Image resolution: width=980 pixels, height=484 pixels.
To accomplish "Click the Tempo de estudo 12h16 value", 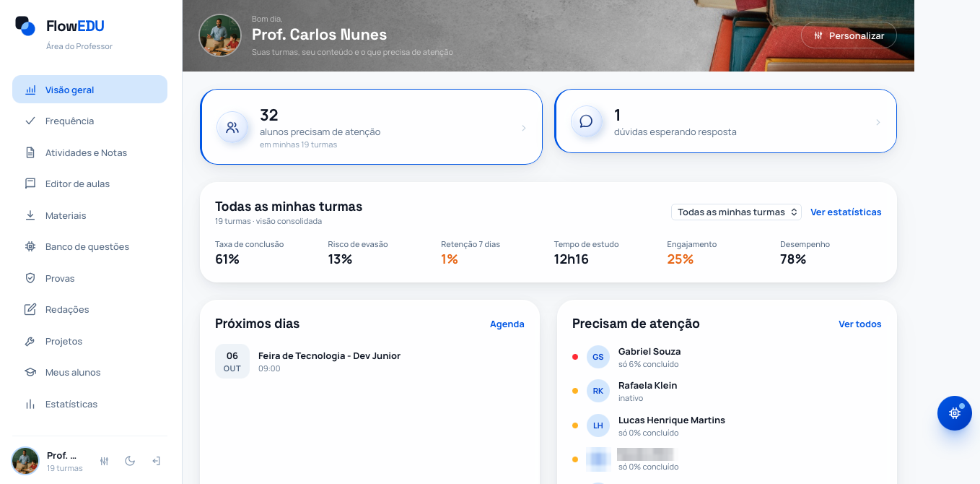I will coord(572,259).
